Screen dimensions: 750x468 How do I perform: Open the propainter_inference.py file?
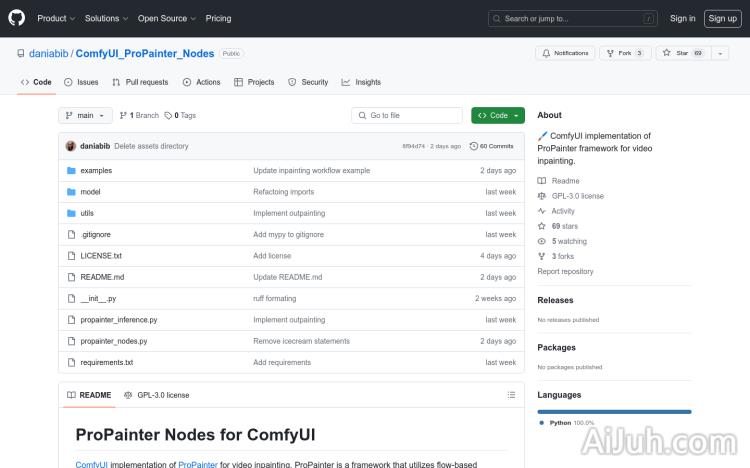click(x=119, y=320)
